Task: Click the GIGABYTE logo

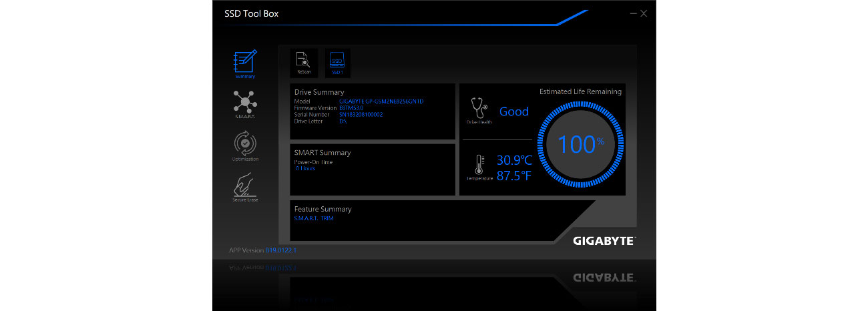Action: click(x=604, y=241)
